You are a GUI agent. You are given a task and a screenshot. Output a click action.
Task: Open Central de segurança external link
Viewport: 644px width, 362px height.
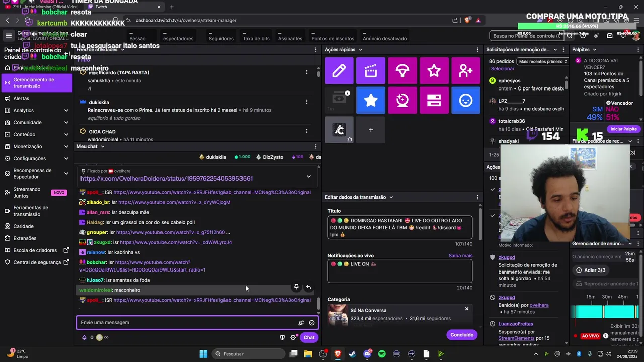37,262
